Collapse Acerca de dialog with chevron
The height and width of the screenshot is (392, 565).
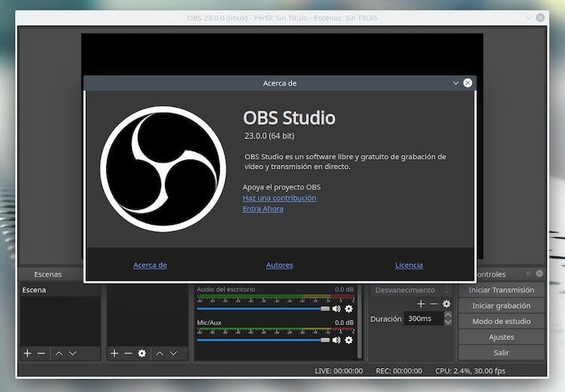point(456,84)
